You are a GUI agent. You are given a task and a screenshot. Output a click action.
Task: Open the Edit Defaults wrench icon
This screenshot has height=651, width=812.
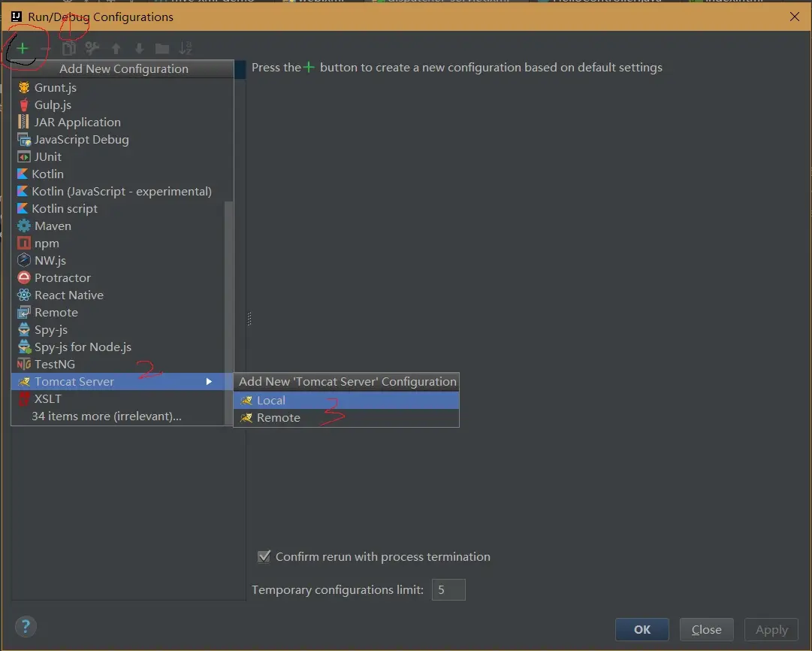coord(92,49)
